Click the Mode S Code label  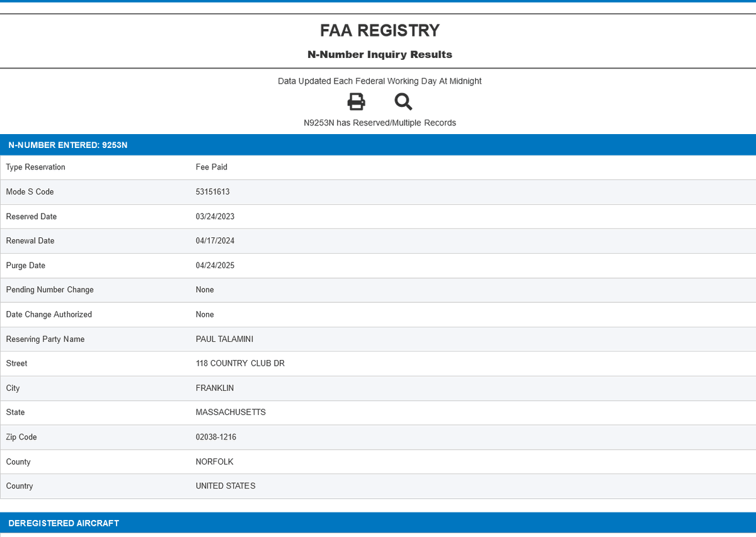click(30, 192)
